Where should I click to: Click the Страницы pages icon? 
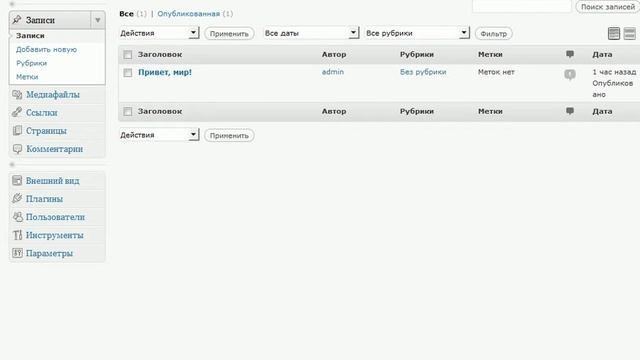tap(17, 131)
